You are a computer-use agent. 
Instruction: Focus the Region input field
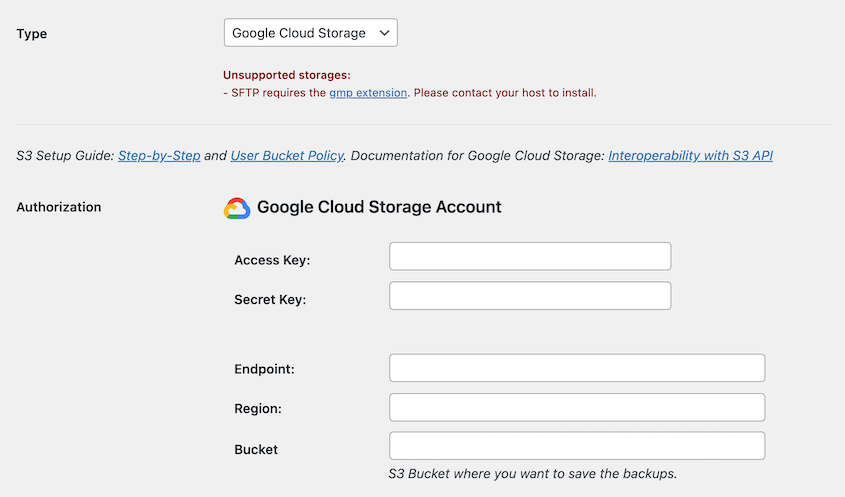(577, 408)
